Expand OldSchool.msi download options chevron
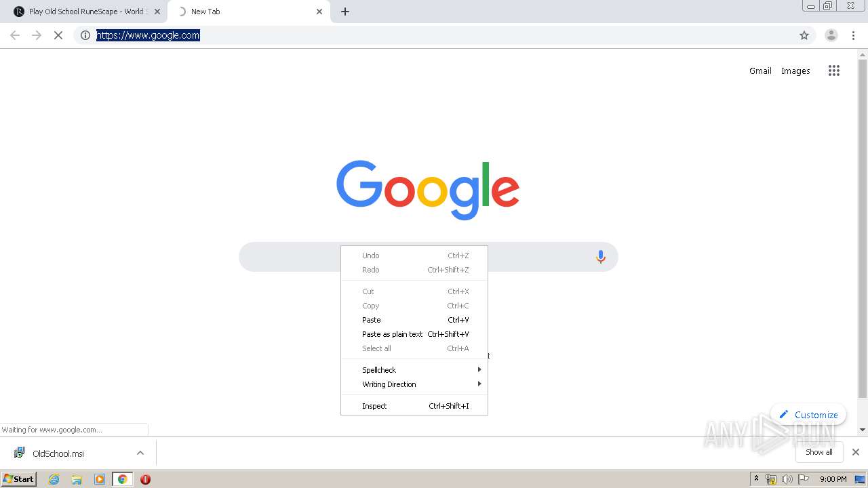 (x=140, y=453)
